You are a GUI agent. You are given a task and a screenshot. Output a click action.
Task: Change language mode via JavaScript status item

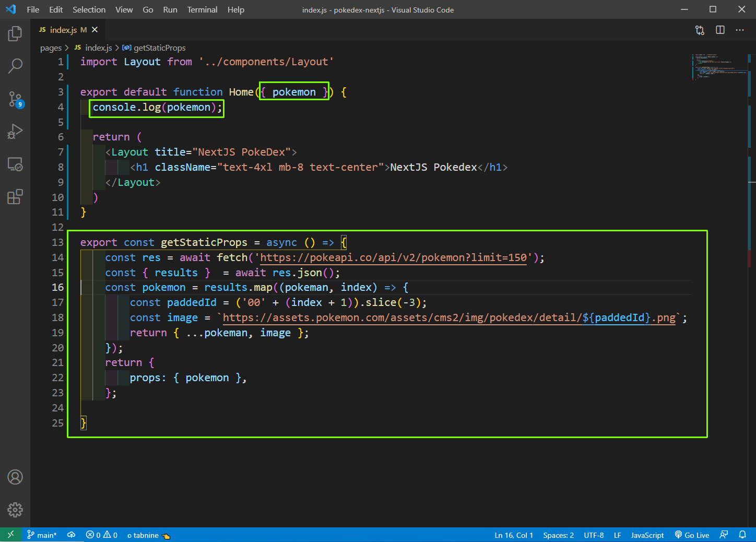(x=647, y=535)
